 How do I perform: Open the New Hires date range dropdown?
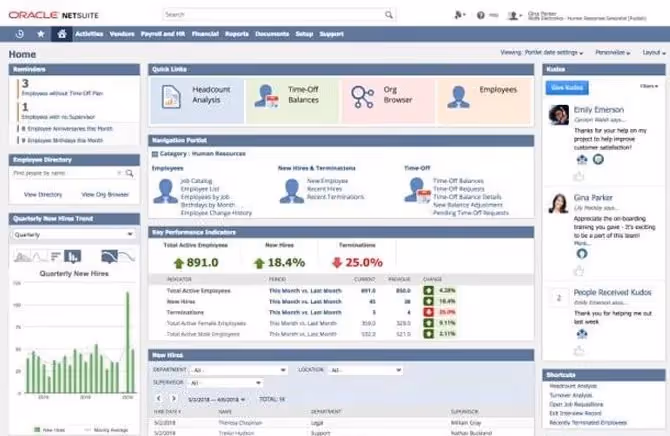tap(217, 399)
